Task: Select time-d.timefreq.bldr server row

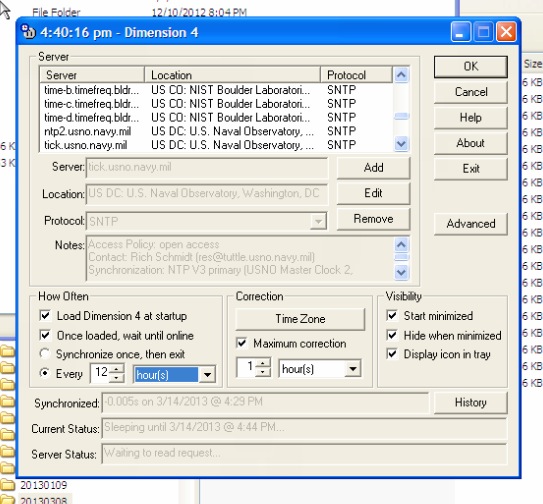Action: coord(216,118)
